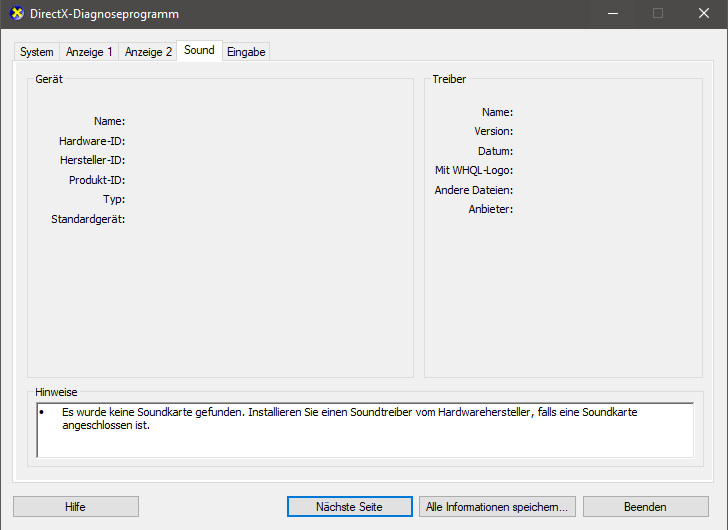Click the Datum label
The image size is (728, 530).
[495, 151]
